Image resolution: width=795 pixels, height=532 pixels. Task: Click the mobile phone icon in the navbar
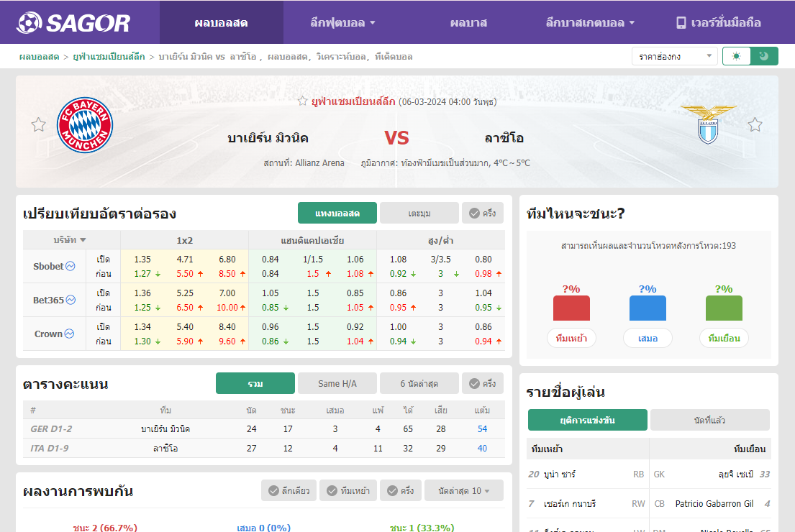click(x=681, y=23)
